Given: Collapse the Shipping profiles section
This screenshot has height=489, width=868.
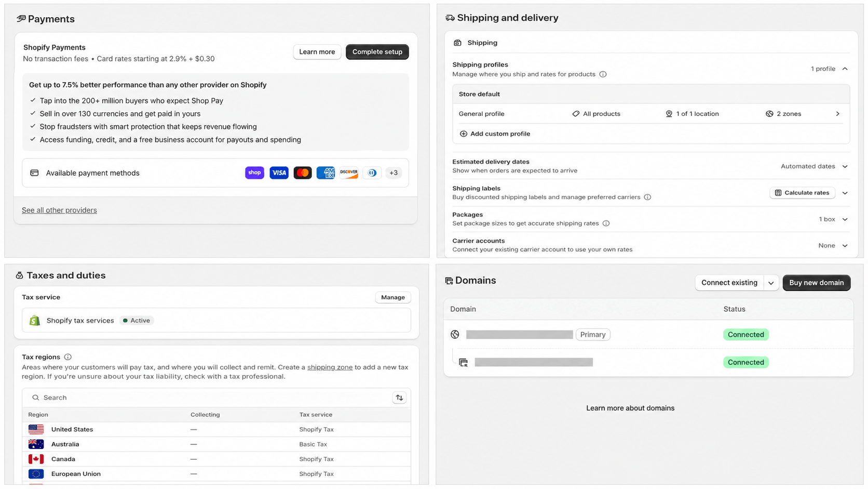Looking at the screenshot, I should pyautogui.click(x=845, y=69).
